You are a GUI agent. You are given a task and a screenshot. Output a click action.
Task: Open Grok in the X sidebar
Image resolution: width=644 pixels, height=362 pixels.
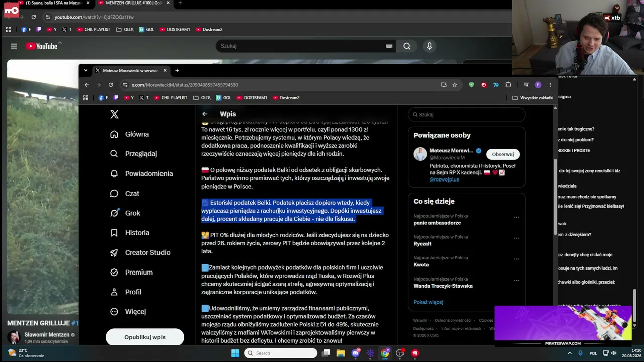tap(126, 213)
